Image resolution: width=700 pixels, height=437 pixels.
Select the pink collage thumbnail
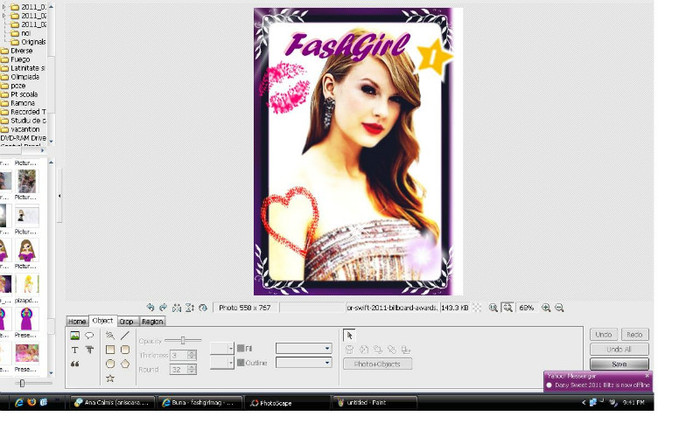(x=27, y=353)
